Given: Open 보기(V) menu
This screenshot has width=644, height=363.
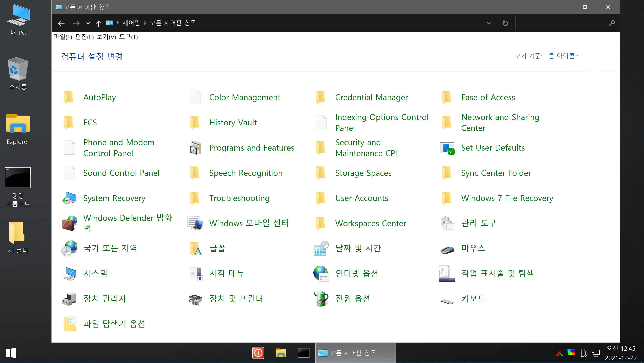Looking at the screenshot, I should pos(106,37).
